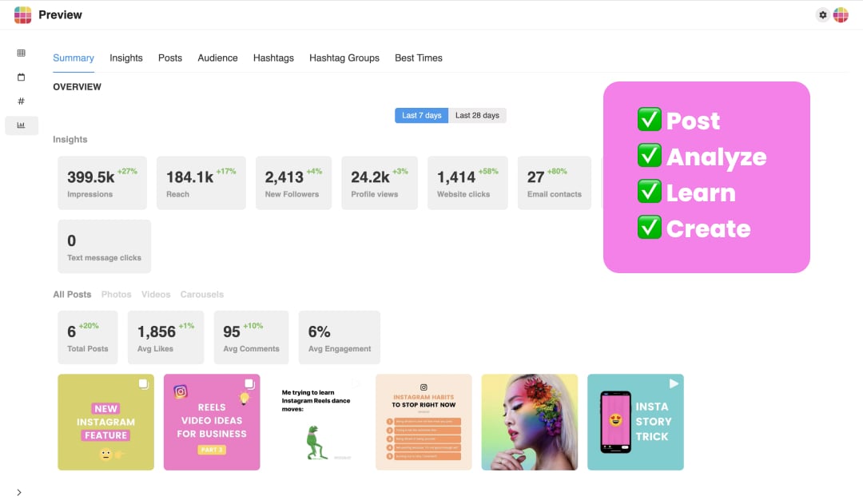863x504 pixels.
Task: View the Best Times tab
Action: 418,58
